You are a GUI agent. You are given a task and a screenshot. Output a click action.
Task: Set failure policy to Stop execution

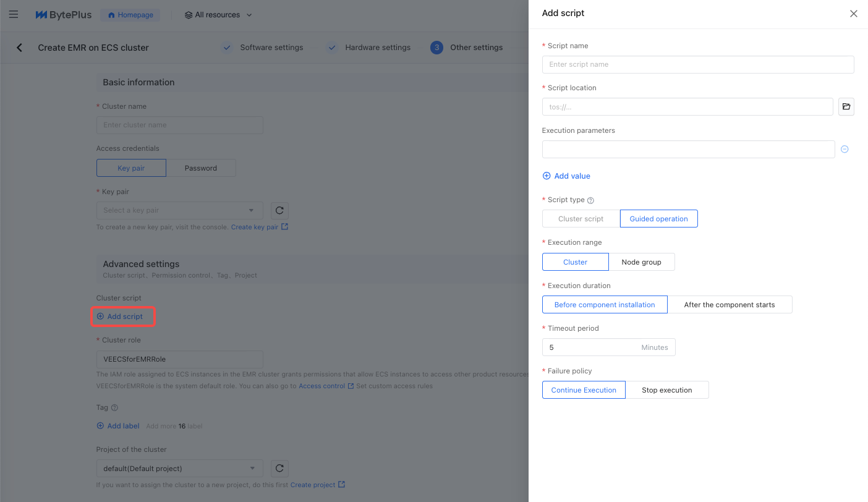[666, 390]
